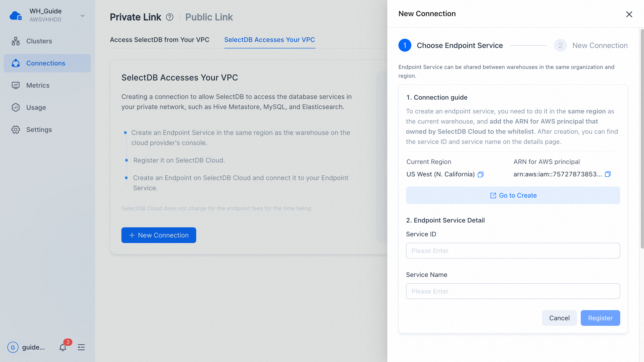Click the Private Link help icon
Viewport: 644px width, 362px height.
(169, 17)
